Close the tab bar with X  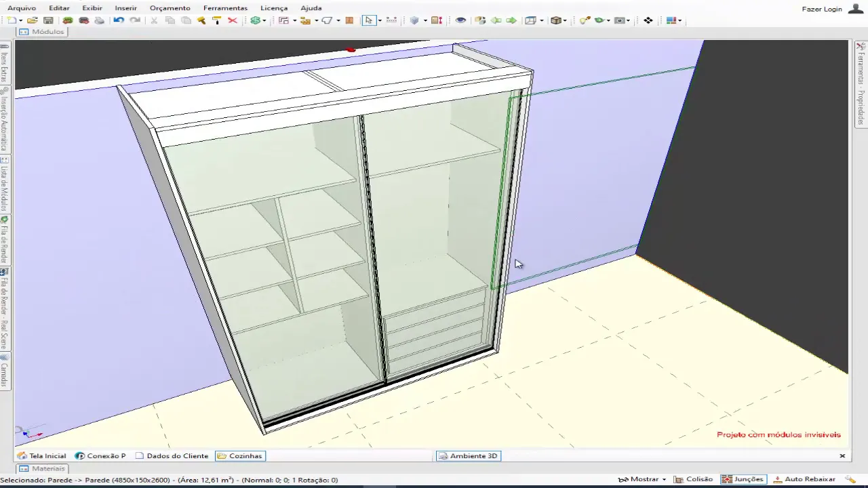click(842, 456)
